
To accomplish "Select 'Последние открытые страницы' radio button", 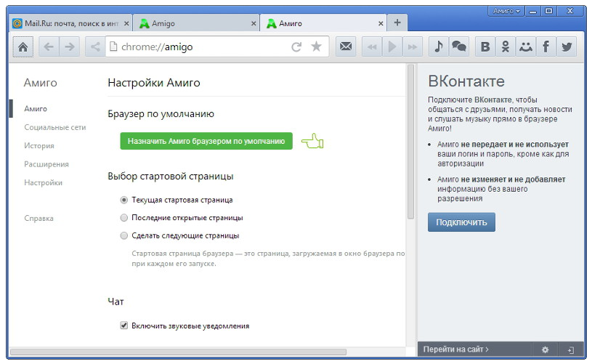I will pos(123,217).
